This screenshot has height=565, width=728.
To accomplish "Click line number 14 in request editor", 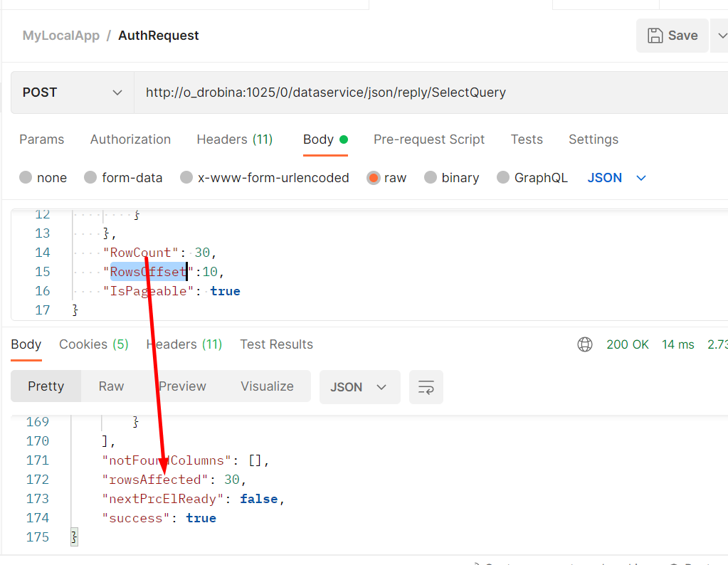I will 42,253.
